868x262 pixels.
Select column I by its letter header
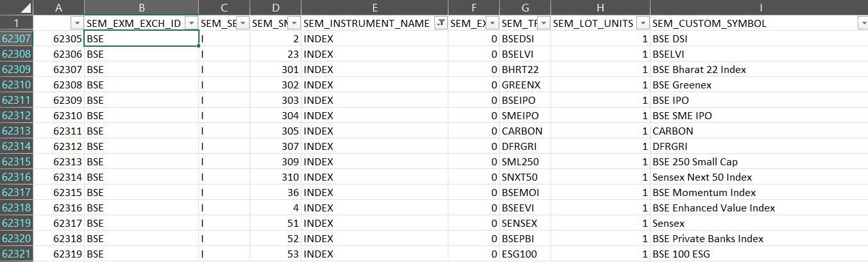pos(759,7)
